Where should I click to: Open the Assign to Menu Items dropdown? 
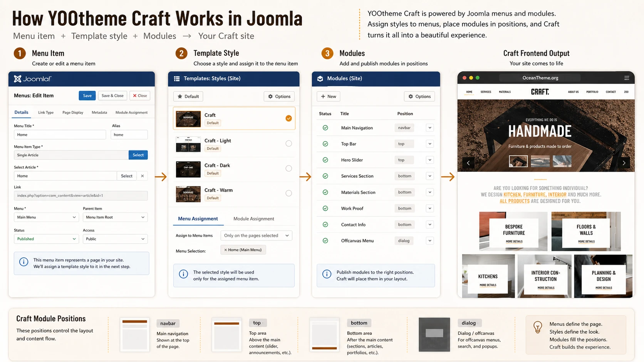(x=256, y=235)
